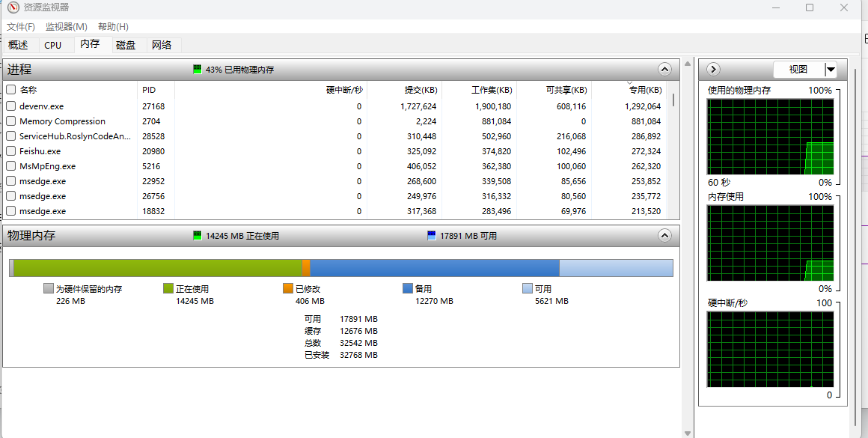Click the blue available memory indicator icon

(431, 236)
